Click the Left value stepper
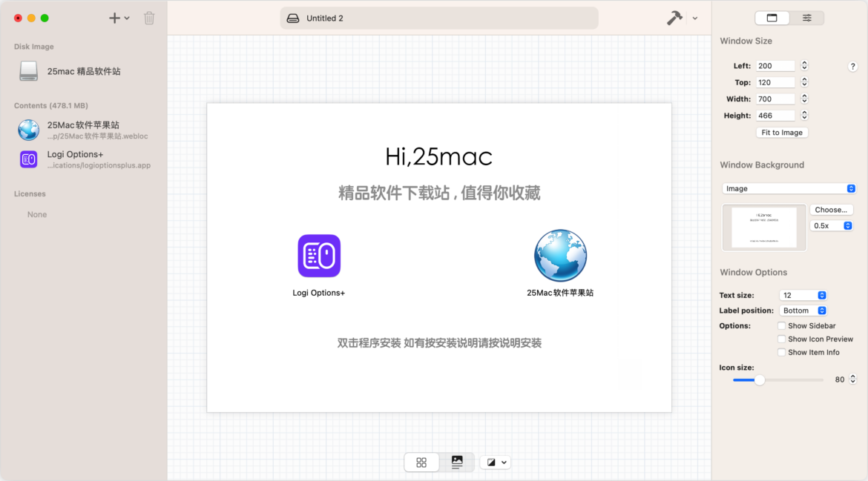 pyautogui.click(x=804, y=66)
